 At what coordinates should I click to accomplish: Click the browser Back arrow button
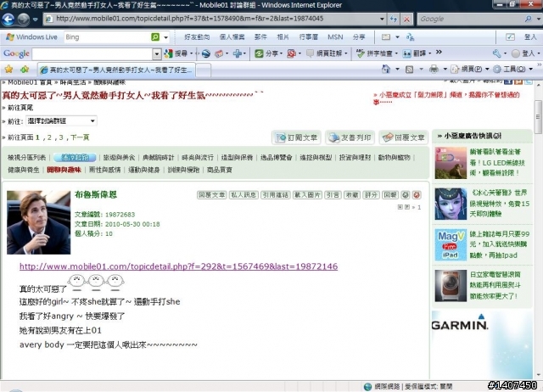(8, 19)
